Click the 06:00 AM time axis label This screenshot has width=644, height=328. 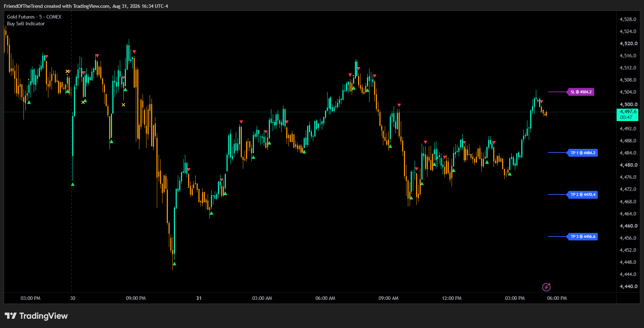(325, 298)
